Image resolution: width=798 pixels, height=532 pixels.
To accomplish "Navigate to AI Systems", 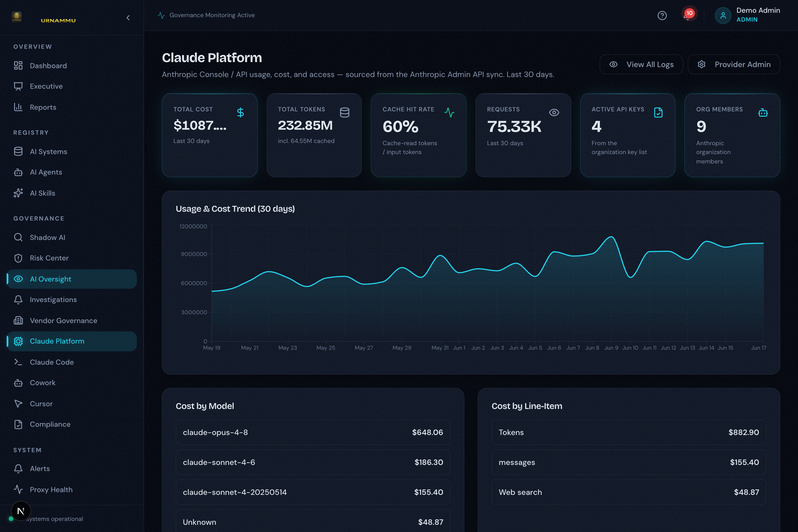I will tap(71, 152).
